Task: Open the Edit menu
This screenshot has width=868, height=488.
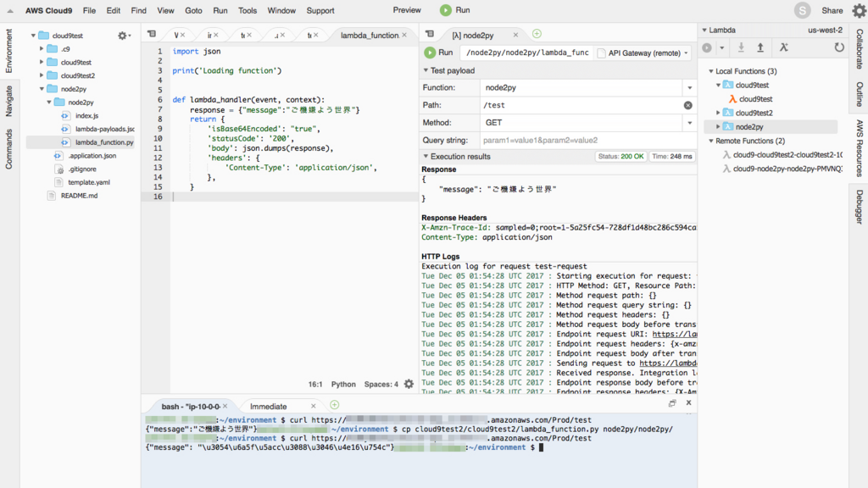Action: click(x=114, y=10)
